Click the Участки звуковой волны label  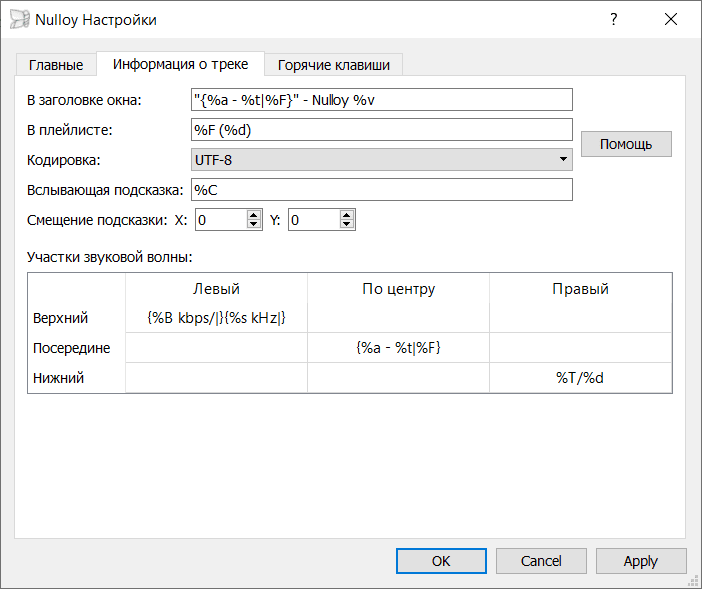pos(110,257)
